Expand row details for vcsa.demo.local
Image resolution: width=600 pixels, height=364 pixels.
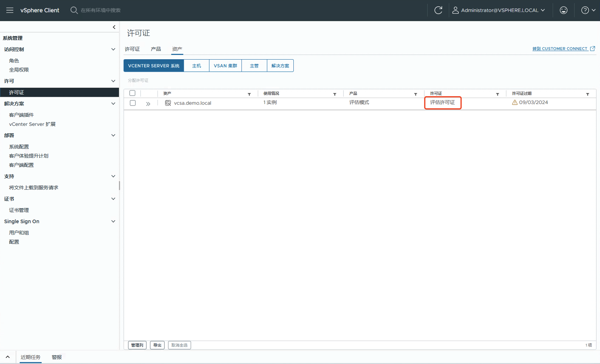click(x=148, y=104)
